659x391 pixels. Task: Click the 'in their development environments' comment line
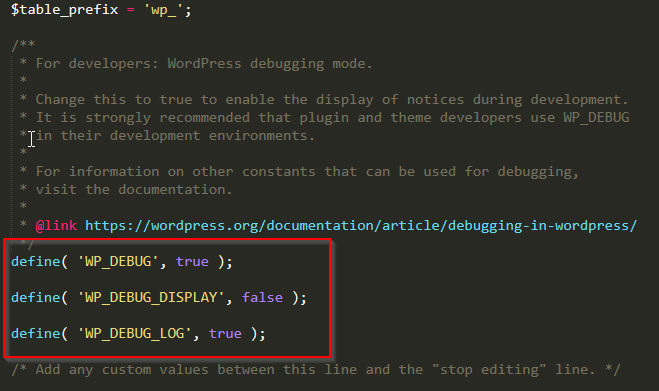[175, 136]
